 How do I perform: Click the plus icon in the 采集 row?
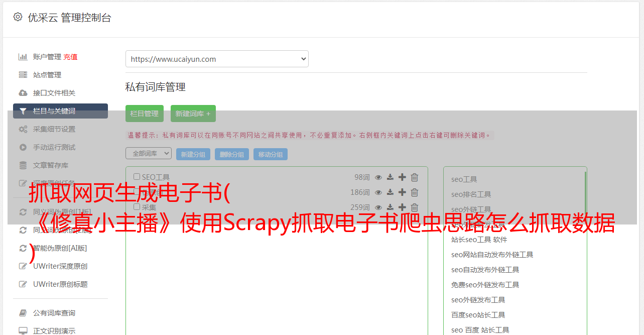[402, 207]
